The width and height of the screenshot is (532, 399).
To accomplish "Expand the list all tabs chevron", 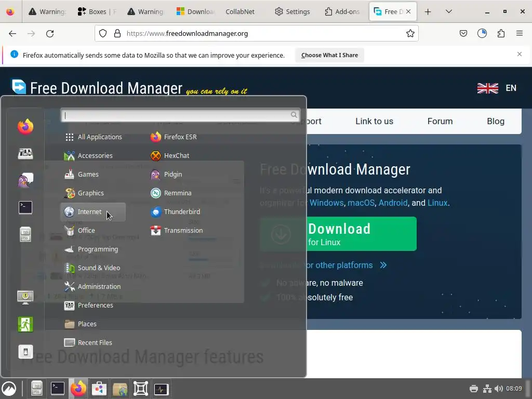I will 448,11.
